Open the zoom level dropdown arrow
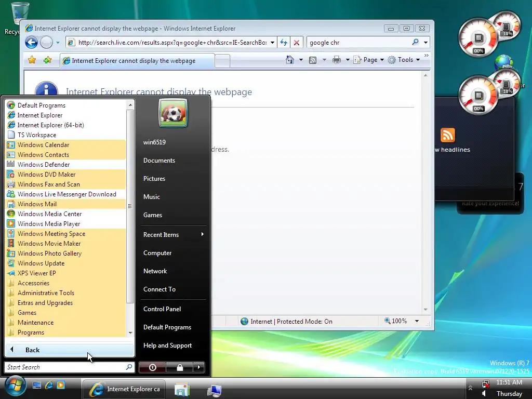532x399 pixels. (417, 321)
